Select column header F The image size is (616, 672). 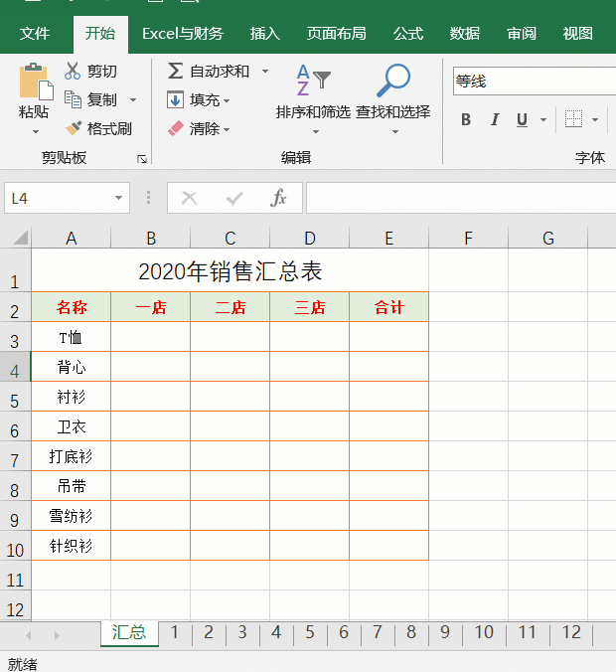(468, 238)
